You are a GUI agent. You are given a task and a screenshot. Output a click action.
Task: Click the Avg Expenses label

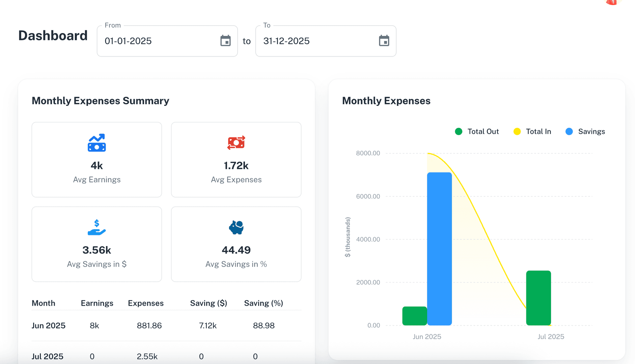236,180
